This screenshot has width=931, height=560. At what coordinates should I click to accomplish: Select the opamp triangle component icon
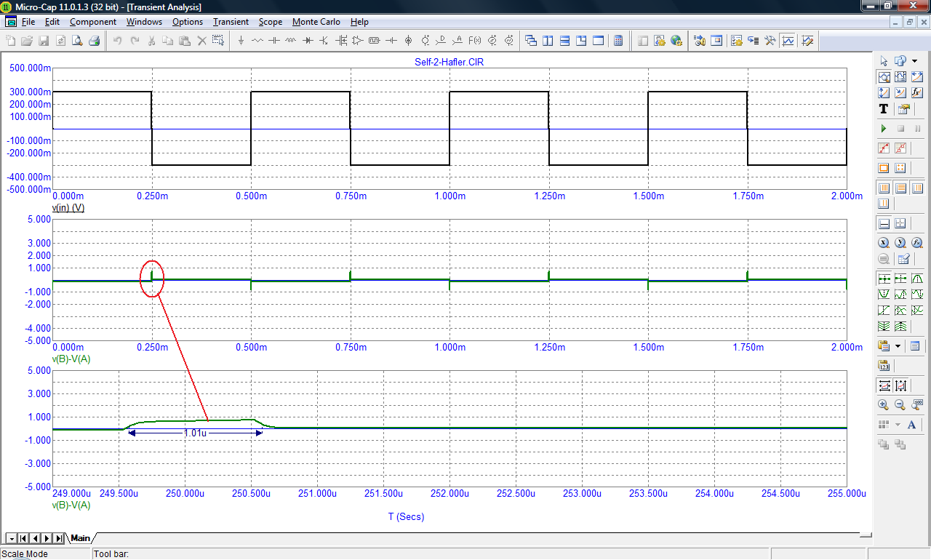pyautogui.click(x=357, y=41)
